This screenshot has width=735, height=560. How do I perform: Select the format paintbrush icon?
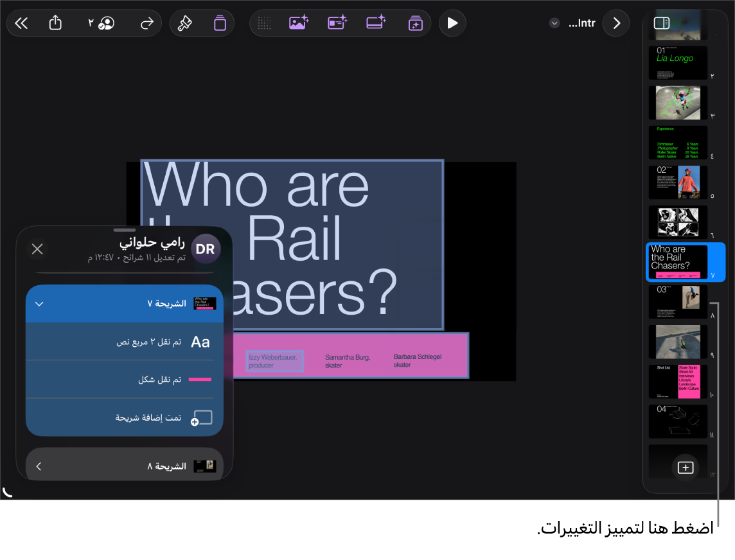tap(184, 23)
